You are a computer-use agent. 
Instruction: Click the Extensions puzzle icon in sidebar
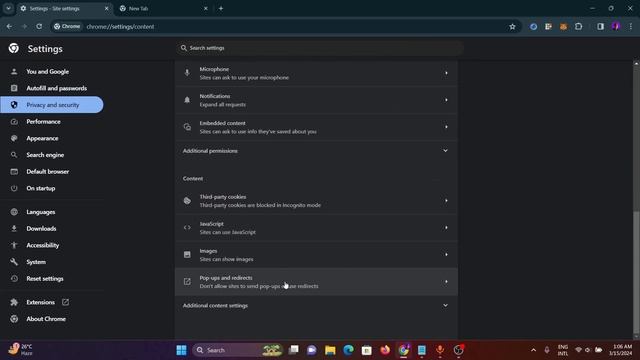[14, 302]
